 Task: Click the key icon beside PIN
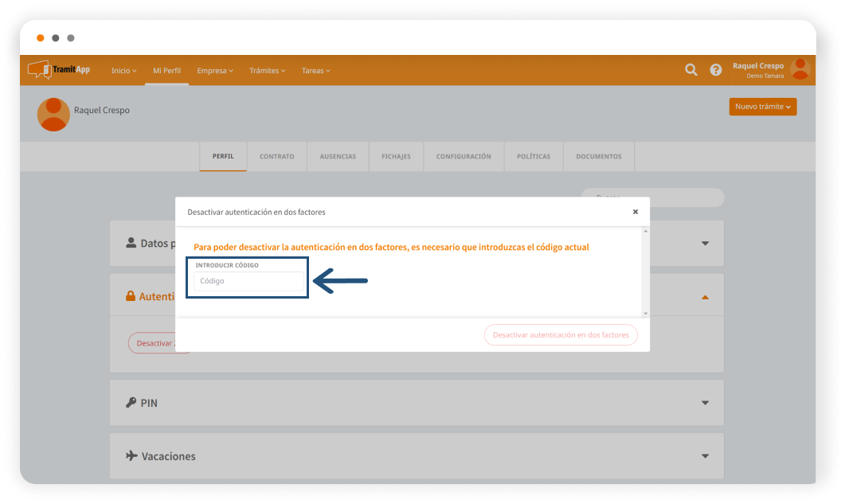click(131, 403)
